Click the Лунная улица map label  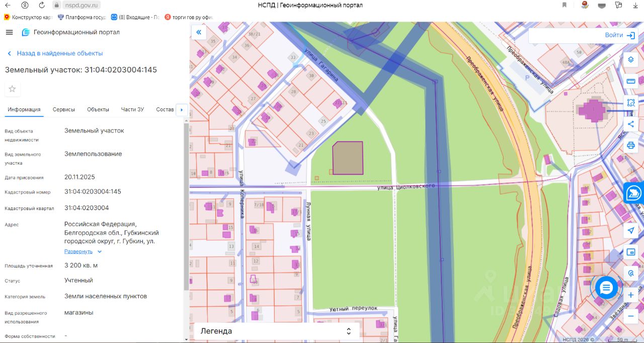pyautogui.click(x=308, y=222)
